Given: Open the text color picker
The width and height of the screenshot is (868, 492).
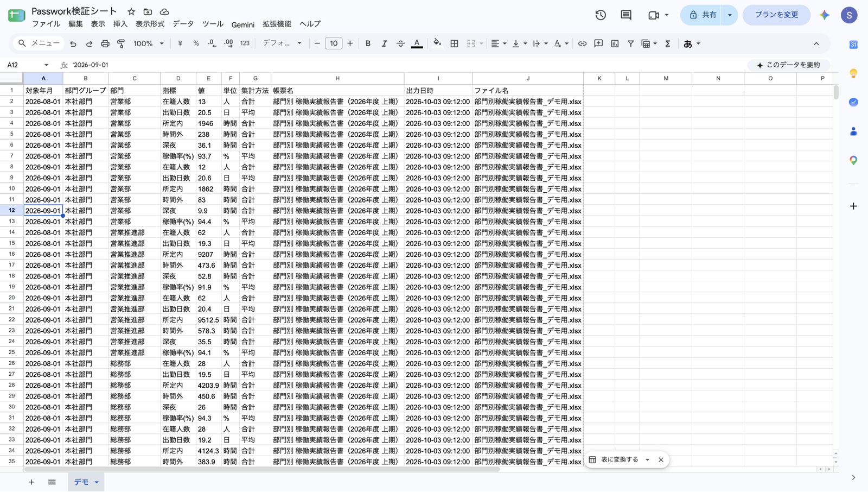Looking at the screenshot, I should pos(417,44).
